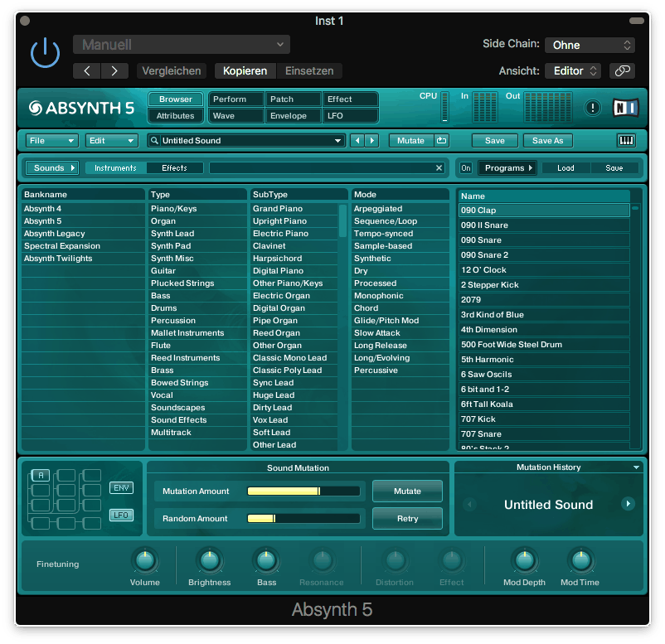Toggle the Programs On switch
The height and width of the screenshot is (644, 665).
[x=466, y=168]
